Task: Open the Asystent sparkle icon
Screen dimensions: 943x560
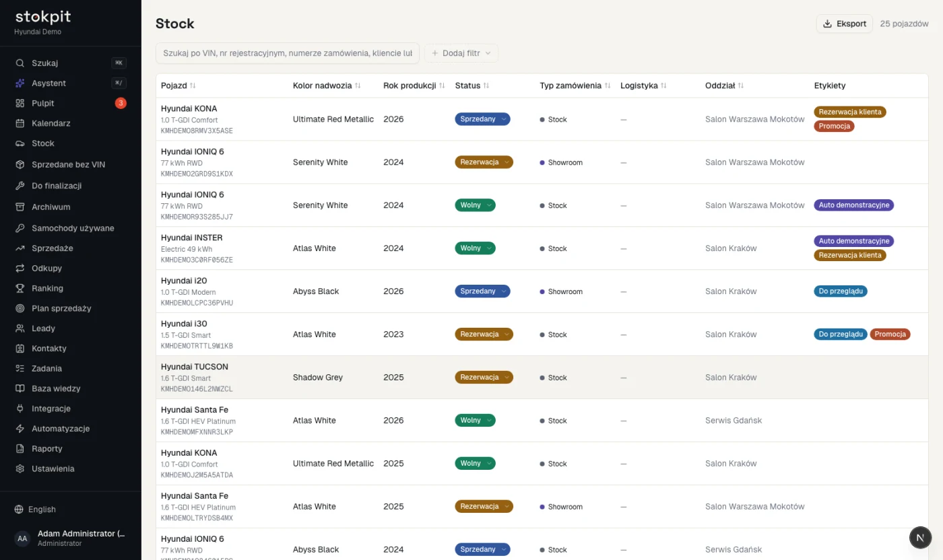Action: pos(20,83)
